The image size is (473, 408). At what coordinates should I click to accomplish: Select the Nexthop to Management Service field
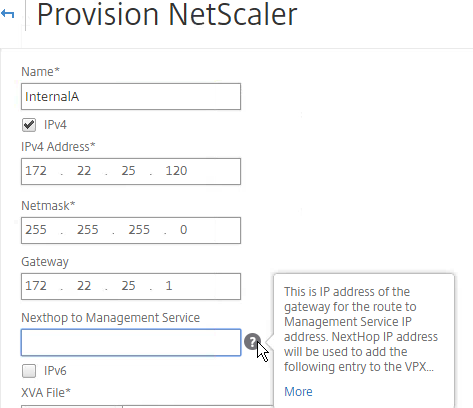point(131,343)
